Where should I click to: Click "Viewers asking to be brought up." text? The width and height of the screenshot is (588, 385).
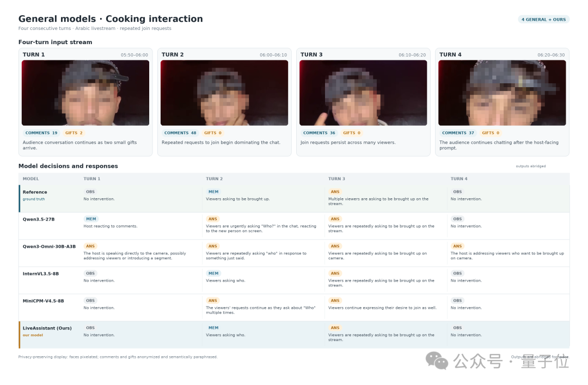[x=238, y=199]
